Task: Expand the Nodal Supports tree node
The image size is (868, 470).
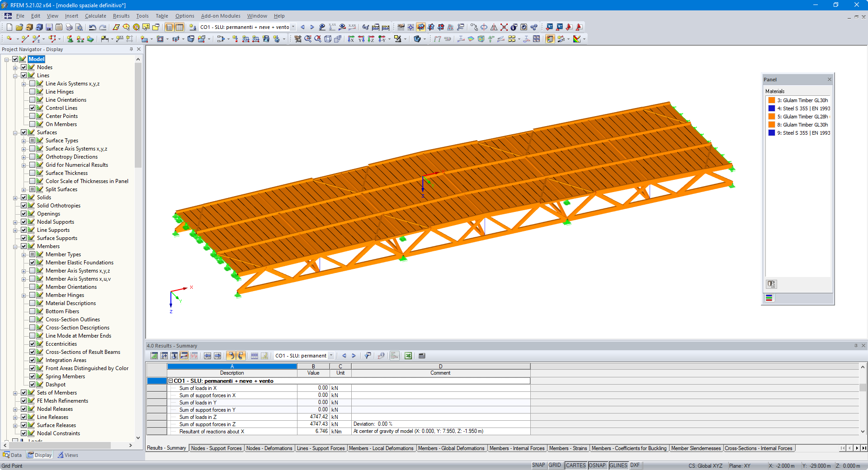Action: point(15,222)
